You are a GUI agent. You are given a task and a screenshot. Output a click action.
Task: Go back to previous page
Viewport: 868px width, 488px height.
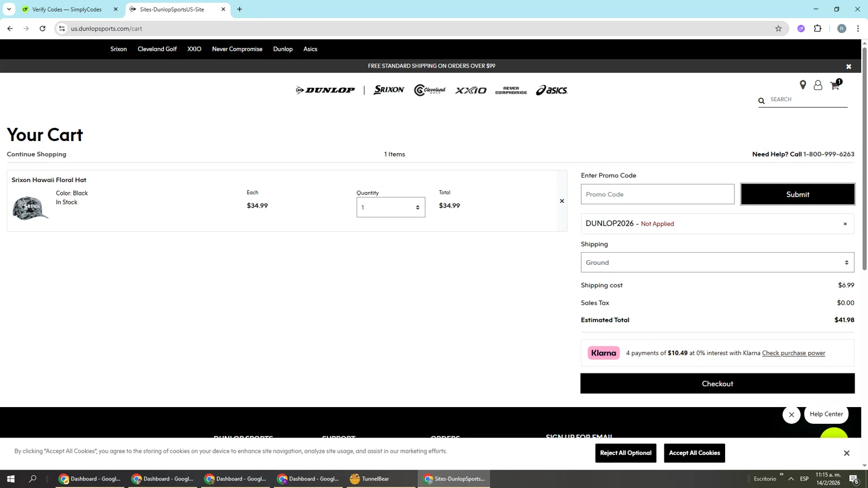pyautogui.click(x=10, y=28)
